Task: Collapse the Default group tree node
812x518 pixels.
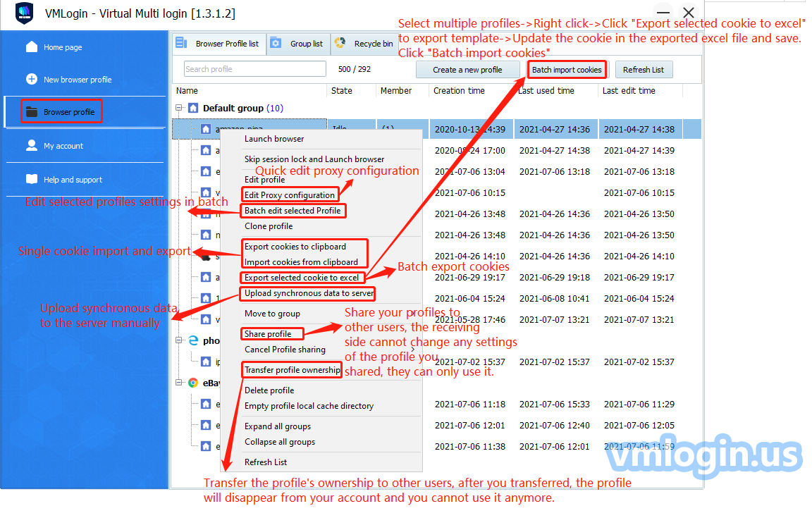Action: (x=180, y=108)
